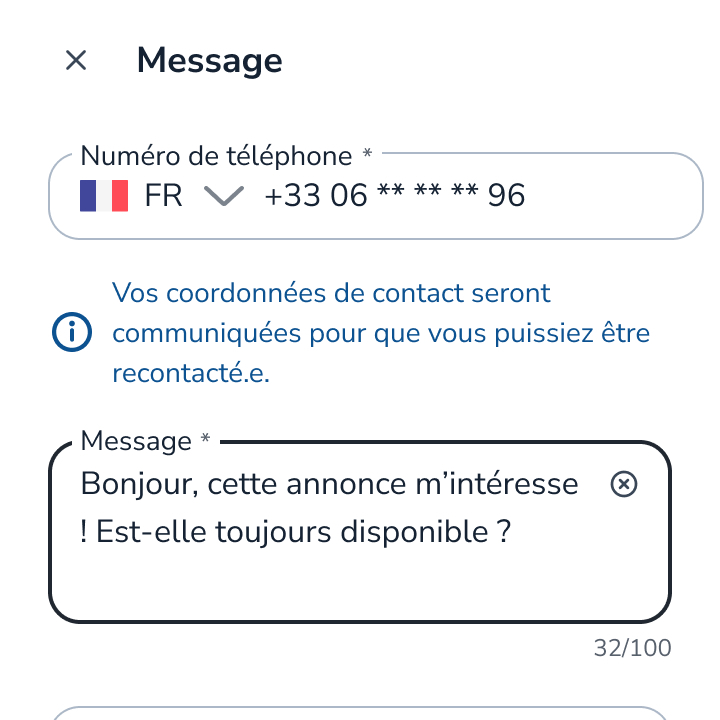Screen dimensions: 720x720
Task: Expand the country code chevron
Action: point(223,195)
